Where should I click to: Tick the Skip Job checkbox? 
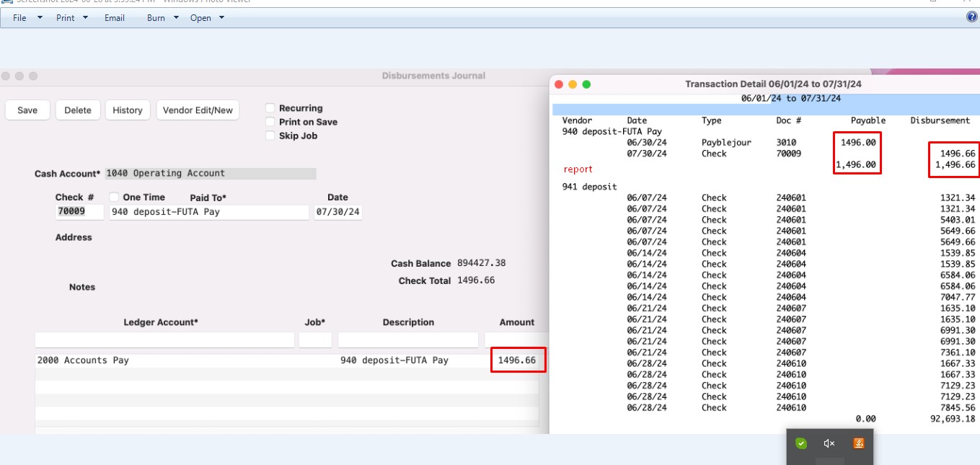point(271,136)
